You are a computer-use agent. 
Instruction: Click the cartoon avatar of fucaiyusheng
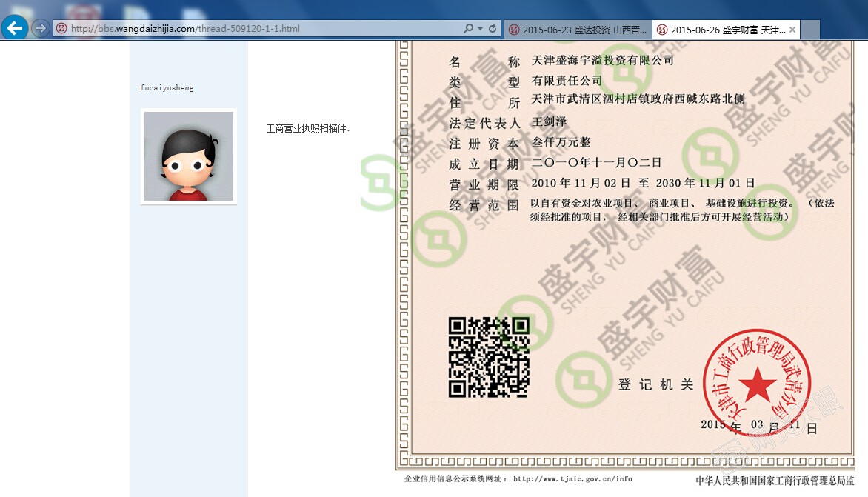click(x=189, y=156)
